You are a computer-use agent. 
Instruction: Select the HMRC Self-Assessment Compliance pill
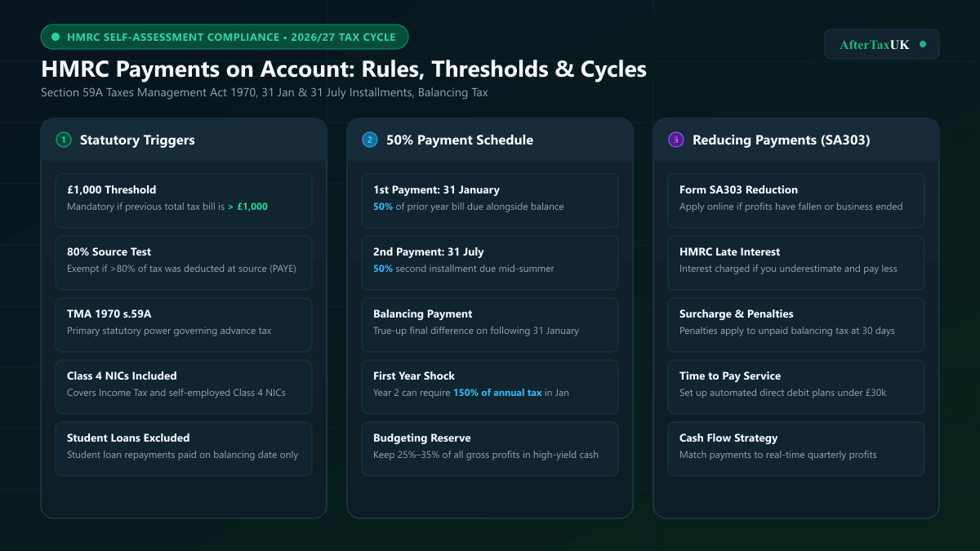click(x=225, y=37)
